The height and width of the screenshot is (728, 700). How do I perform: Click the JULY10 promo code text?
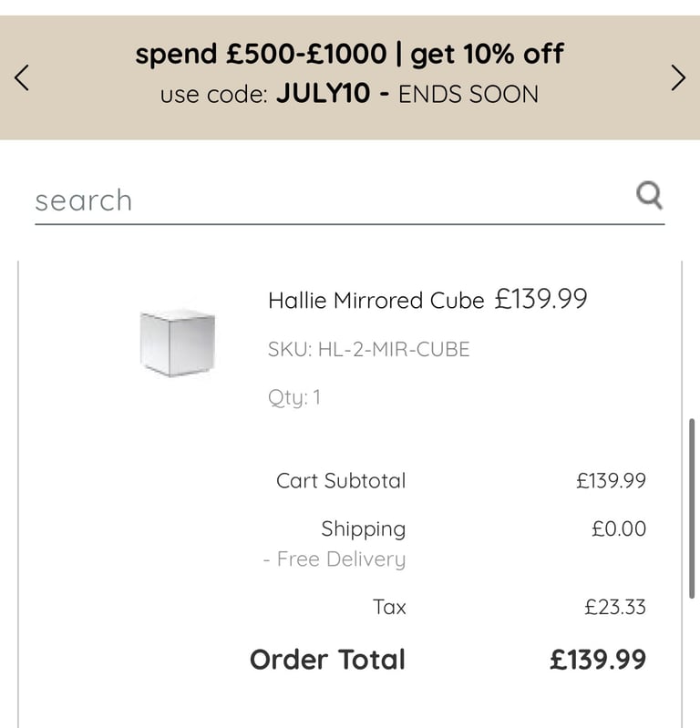pyautogui.click(x=324, y=93)
